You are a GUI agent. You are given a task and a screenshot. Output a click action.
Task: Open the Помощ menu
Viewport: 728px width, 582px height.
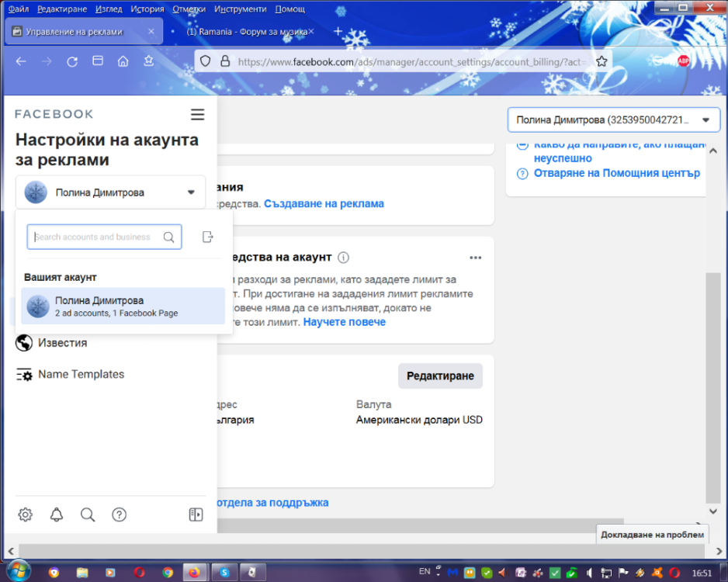290,9
